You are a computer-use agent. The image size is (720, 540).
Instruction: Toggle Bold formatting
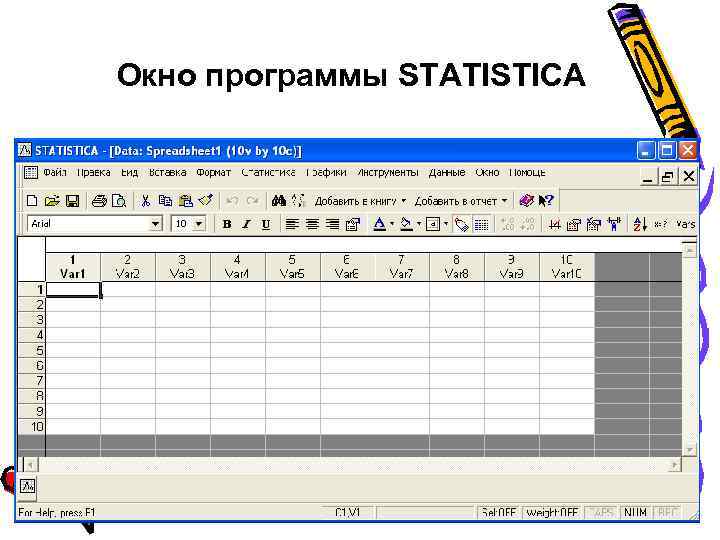(226, 224)
